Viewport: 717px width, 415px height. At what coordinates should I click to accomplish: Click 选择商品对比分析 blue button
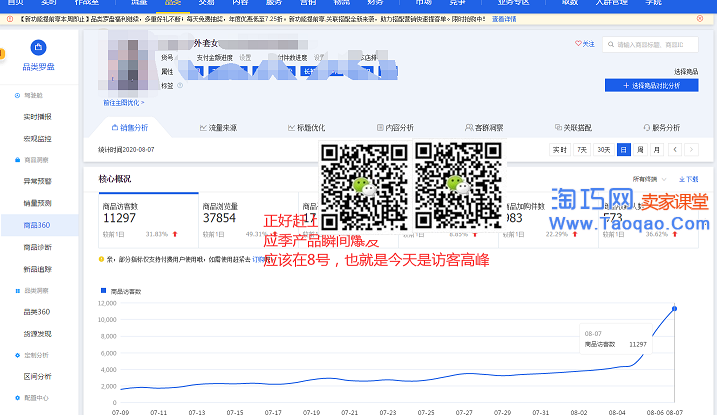tap(651, 85)
